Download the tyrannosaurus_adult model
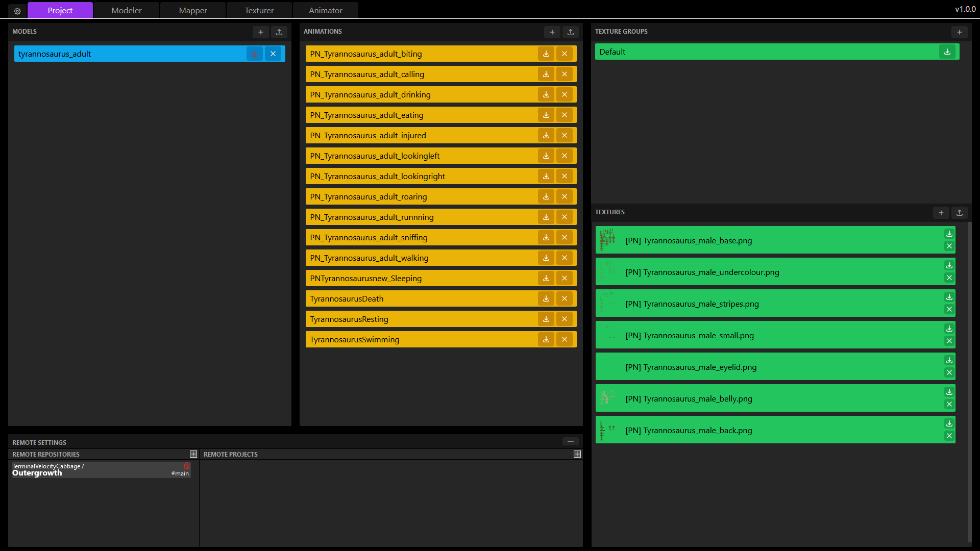This screenshot has width=980, height=551. tap(255, 54)
